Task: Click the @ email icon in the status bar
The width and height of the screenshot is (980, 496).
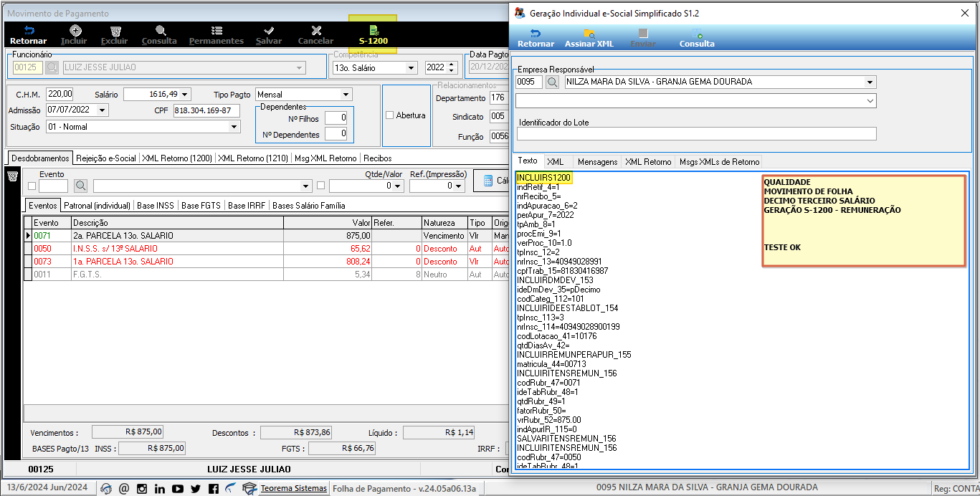Action: point(123,488)
